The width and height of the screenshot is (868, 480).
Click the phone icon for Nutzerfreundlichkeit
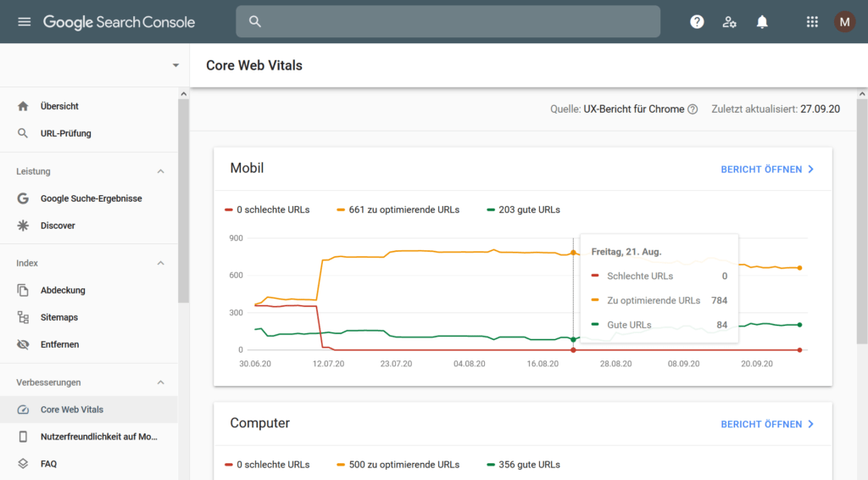click(23, 437)
